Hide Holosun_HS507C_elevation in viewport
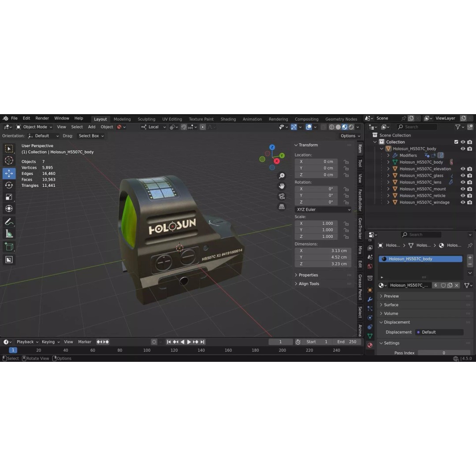This screenshot has width=476, height=476. click(463, 169)
